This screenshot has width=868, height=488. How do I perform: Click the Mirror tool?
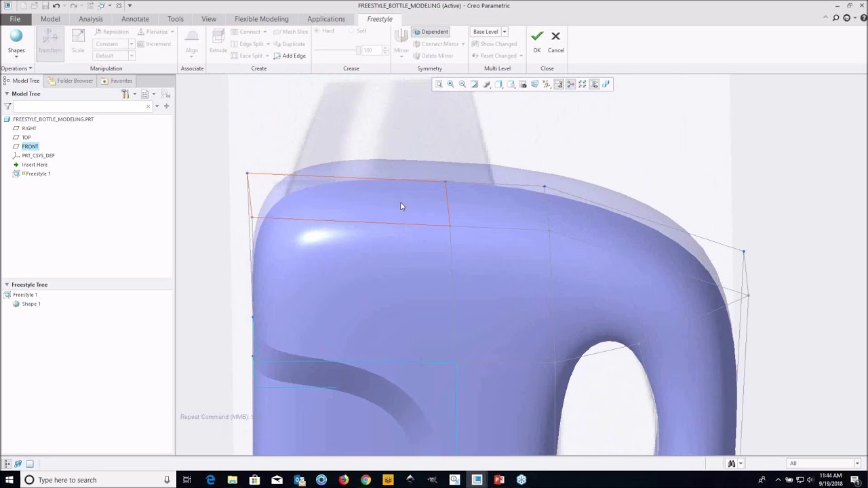[x=401, y=43]
